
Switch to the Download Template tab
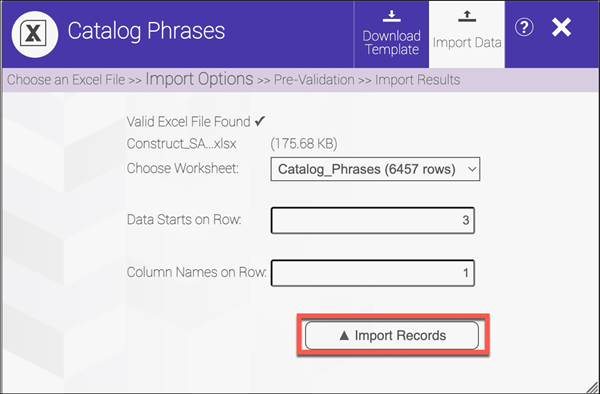[391, 34]
